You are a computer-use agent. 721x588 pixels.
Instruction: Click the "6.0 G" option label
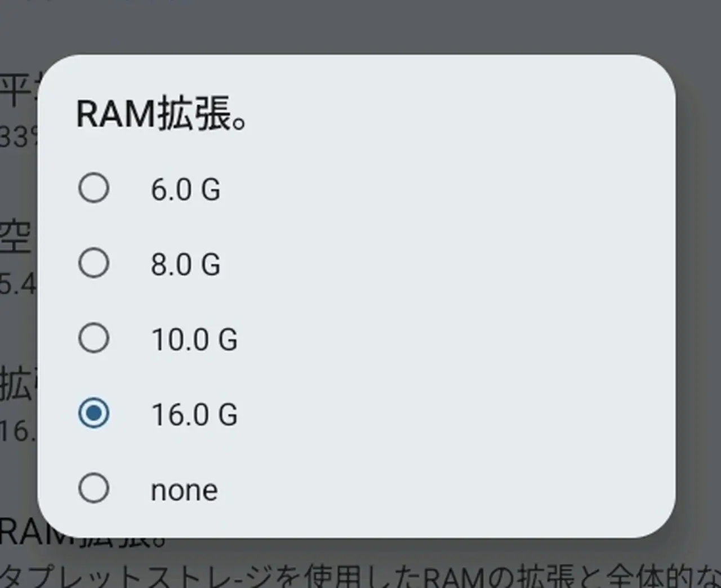(x=185, y=189)
